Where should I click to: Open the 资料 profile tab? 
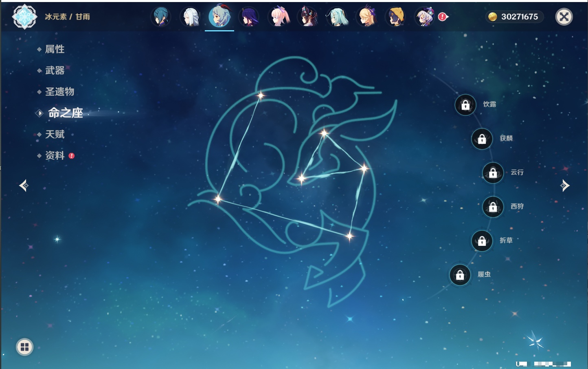tap(55, 155)
